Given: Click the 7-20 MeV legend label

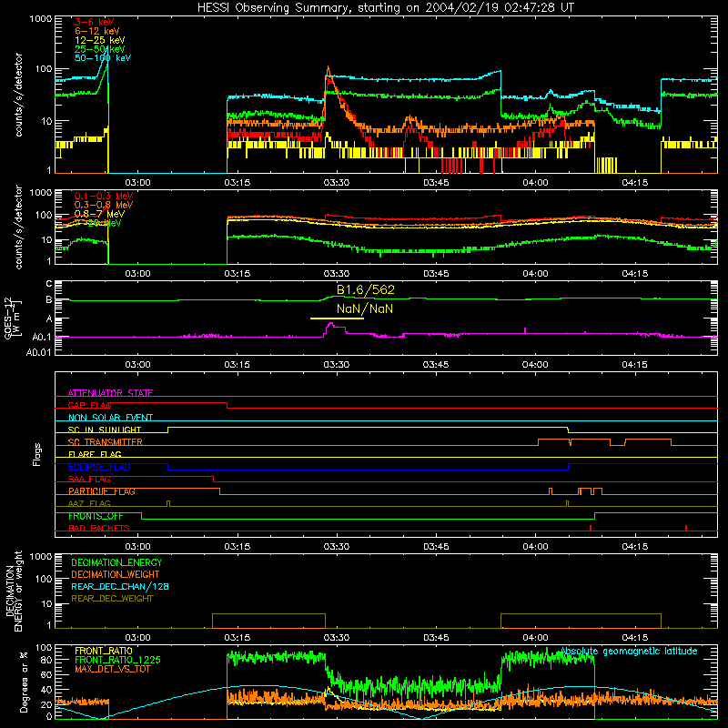Looking at the screenshot, I should point(98,223).
